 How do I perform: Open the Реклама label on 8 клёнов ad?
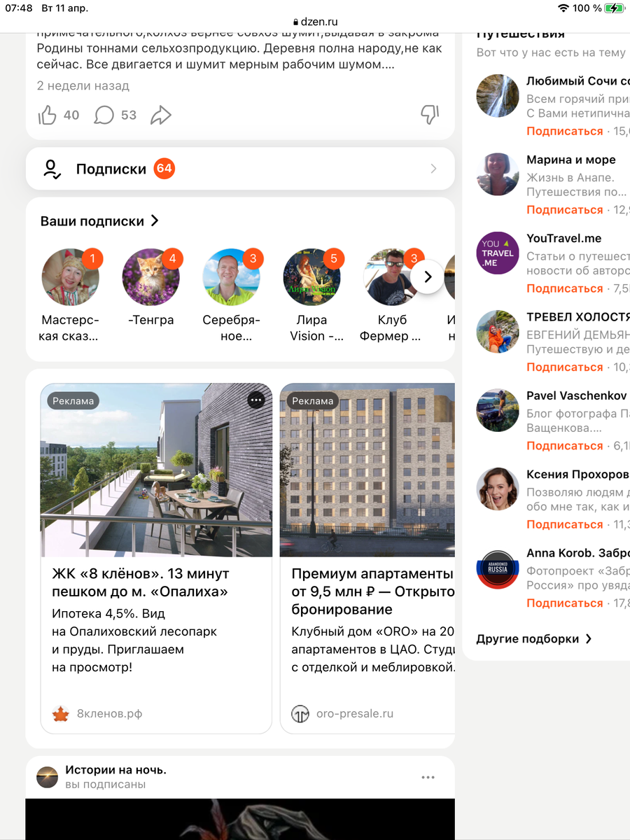click(x=73, y=401)
